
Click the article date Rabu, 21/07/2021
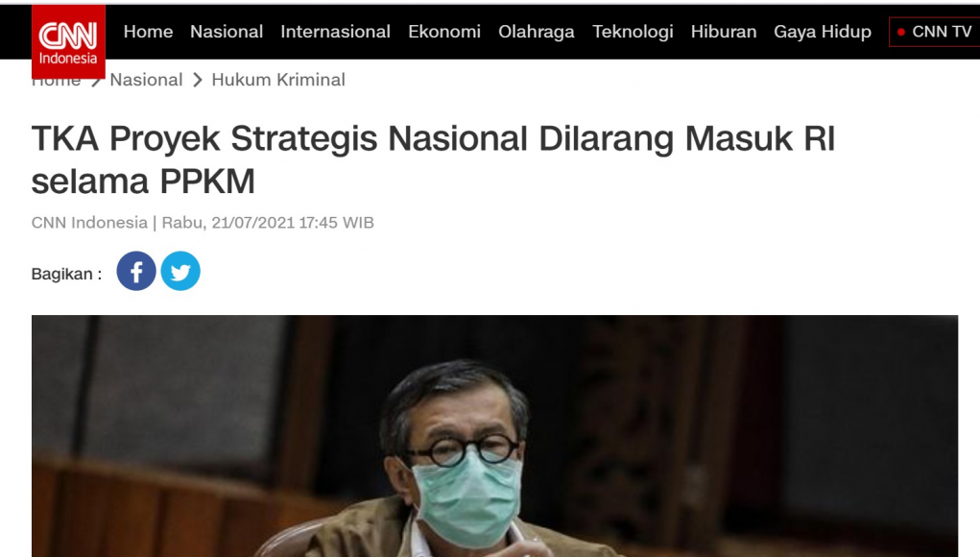point(228,223)
